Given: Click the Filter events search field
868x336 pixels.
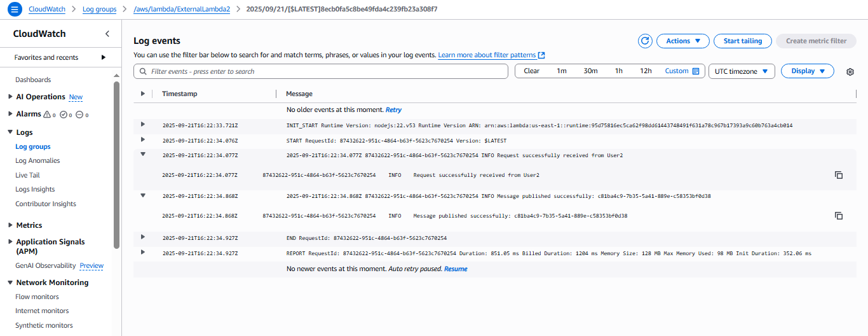Looking at the screenshot, I should (321, 71).
